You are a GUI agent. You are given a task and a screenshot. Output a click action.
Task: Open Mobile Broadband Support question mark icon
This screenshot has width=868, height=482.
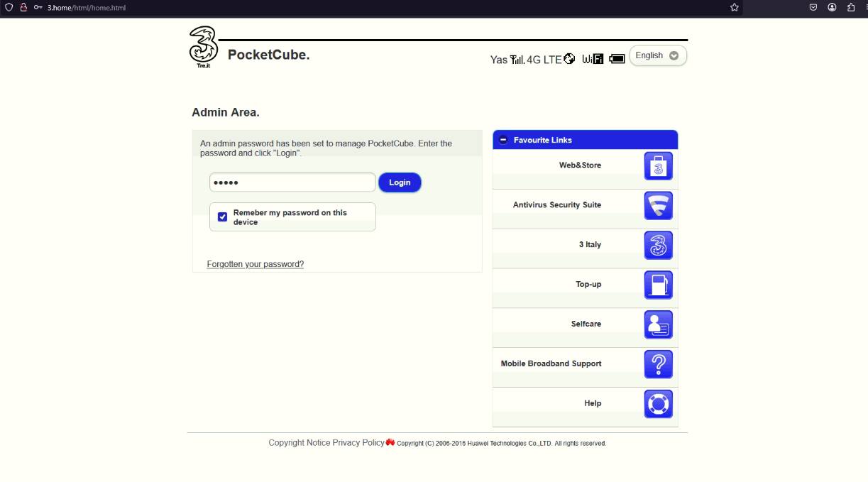658,365
